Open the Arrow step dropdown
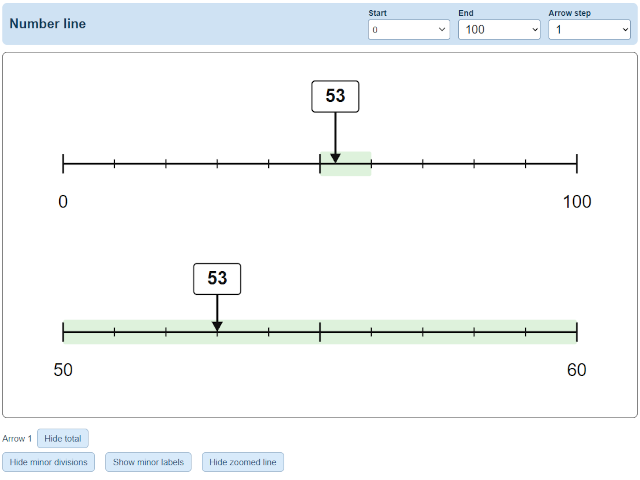This screenshot has height=480, width=640. [589, 30]
